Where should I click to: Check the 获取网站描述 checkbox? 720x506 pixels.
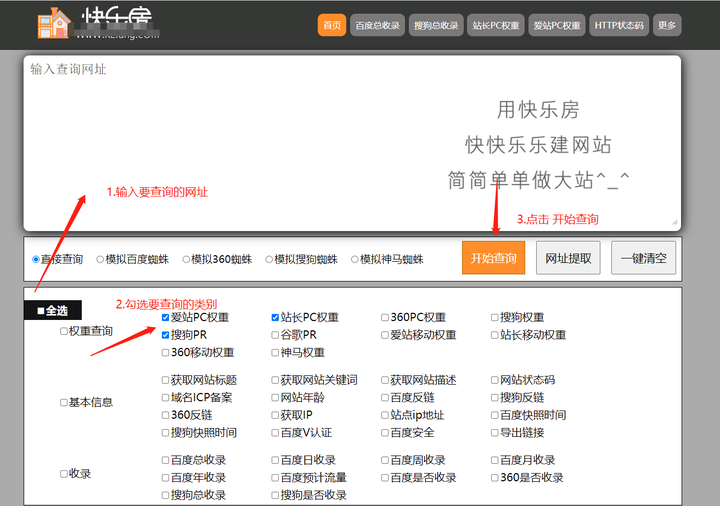tap(385, 380)
